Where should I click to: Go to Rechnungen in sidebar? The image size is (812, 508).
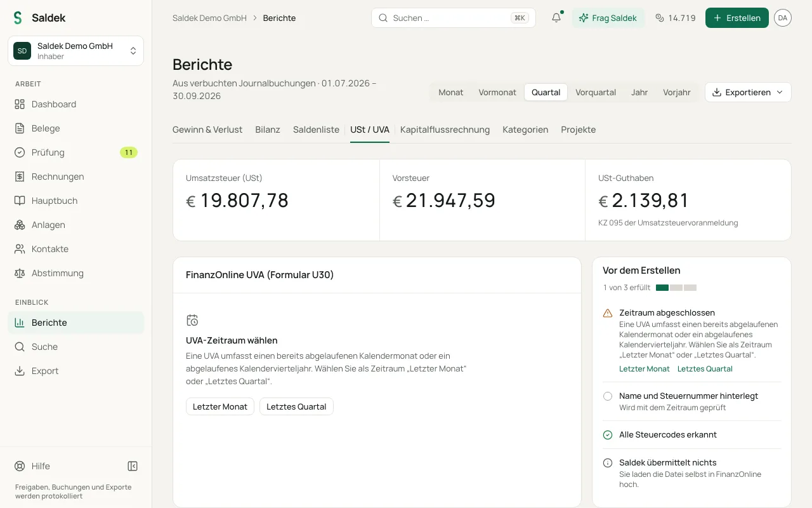point(75,177)
